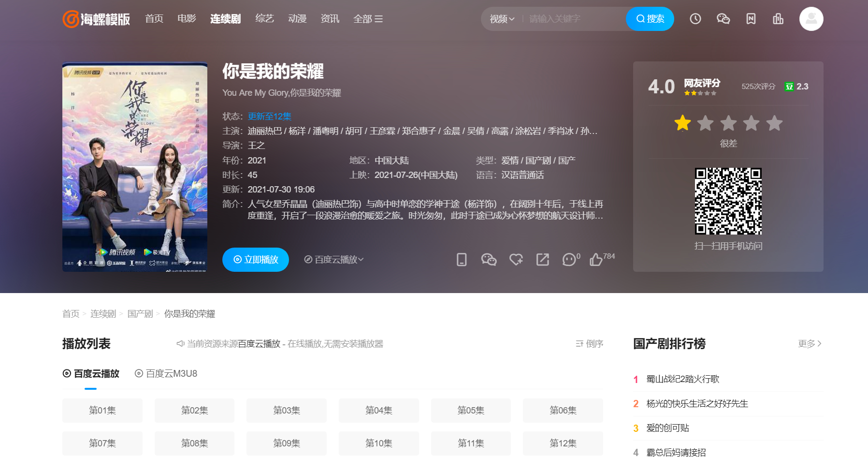Play episode 第08集
868x457 pixels.
[194, 443]
